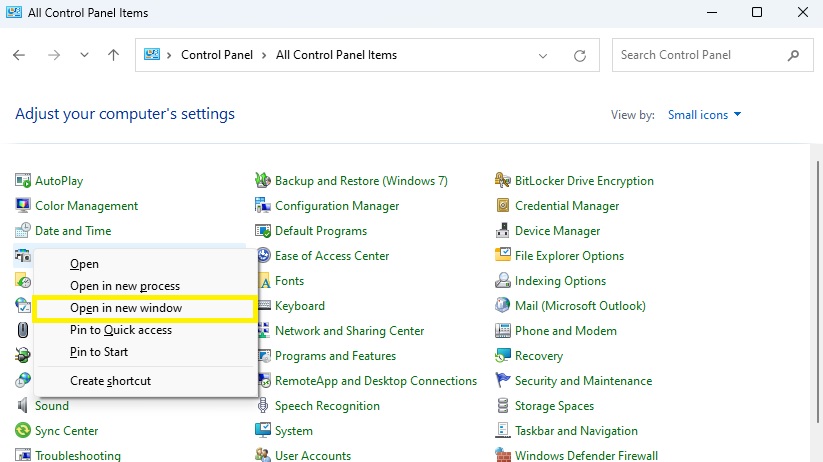Refresh the Control Panel view
This screenshot has height=462, width=823.
tap(579, 55)
